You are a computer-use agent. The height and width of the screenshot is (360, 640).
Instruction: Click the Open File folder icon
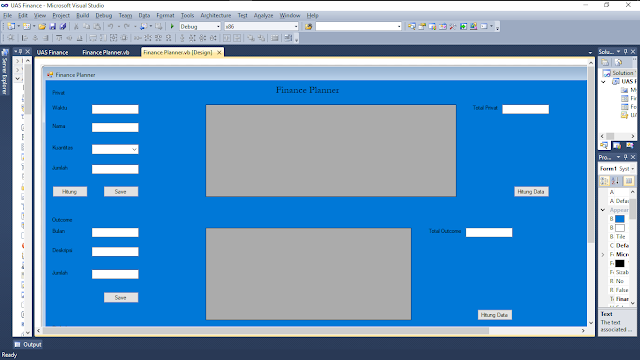tap(42, 27)
